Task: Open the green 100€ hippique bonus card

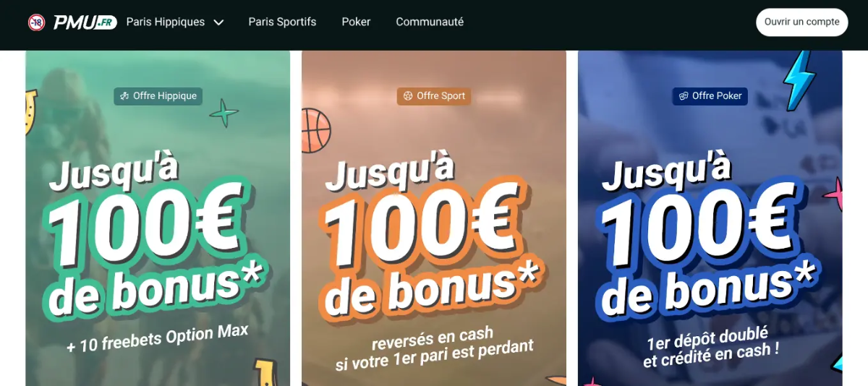Action: 158,218
